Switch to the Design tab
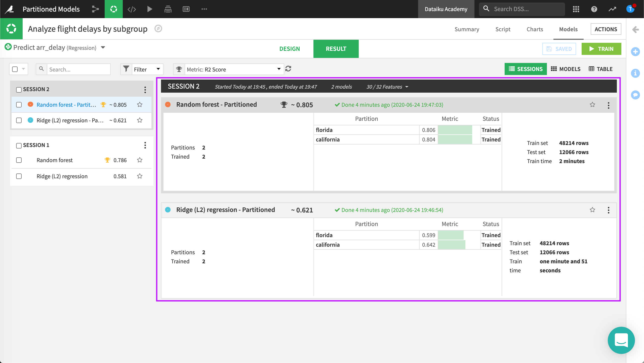The width and height of the screenshot is (644, 363). pos(290,49)
